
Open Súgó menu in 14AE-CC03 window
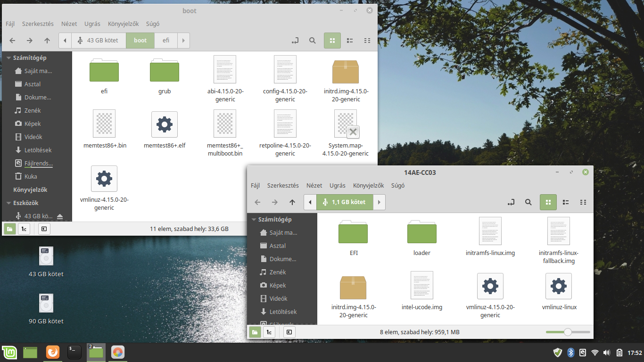[398, 185]
